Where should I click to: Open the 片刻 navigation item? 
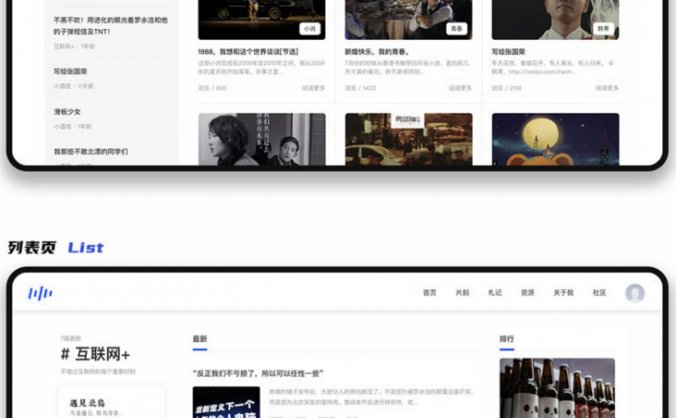(x=462, y=293)
